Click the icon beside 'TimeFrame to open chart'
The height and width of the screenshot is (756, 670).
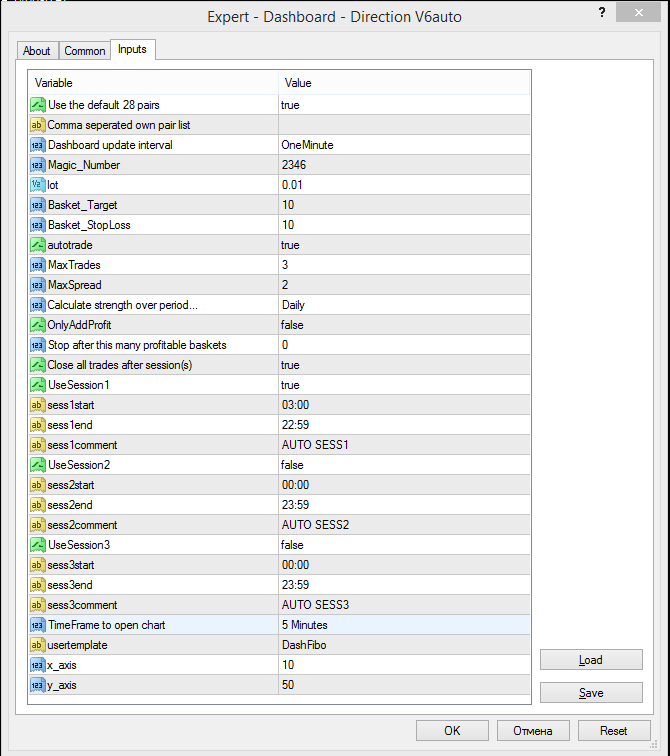pyautogui.click(x=38, y=625)
